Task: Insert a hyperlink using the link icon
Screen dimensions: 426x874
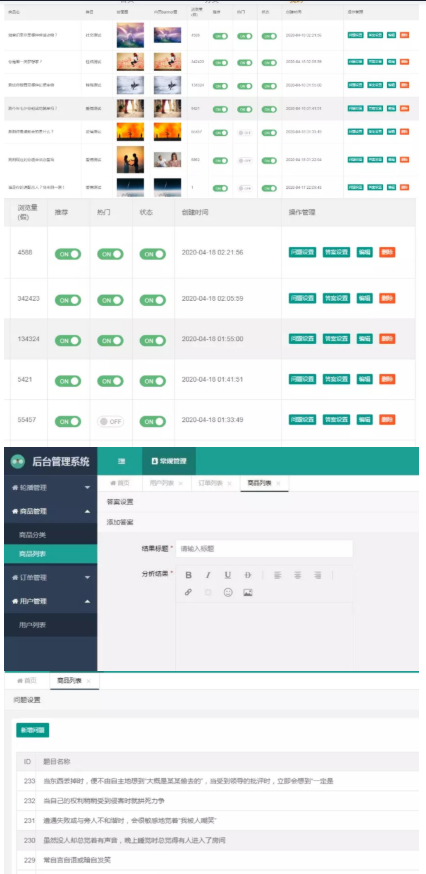Action: (x=188, y=593)
